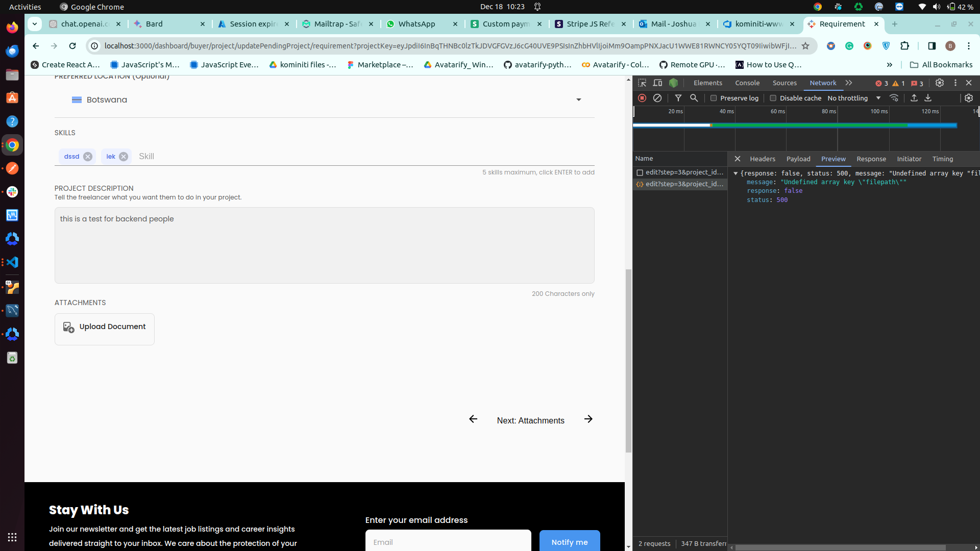Enable the Disable cache checkbox
The image size is (980, 551).
coord(773,98)
